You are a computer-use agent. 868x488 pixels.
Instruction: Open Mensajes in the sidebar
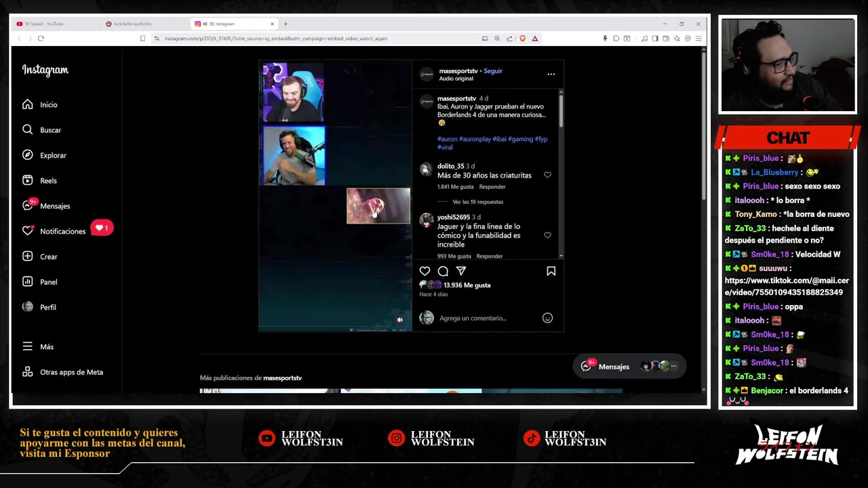45,205
